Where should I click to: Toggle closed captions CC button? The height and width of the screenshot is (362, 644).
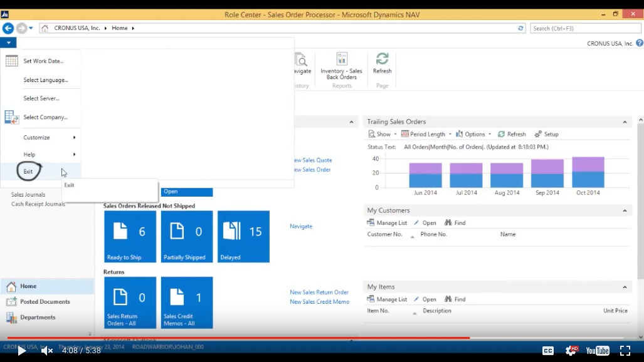pyautogui.click(x=548, y=351)
